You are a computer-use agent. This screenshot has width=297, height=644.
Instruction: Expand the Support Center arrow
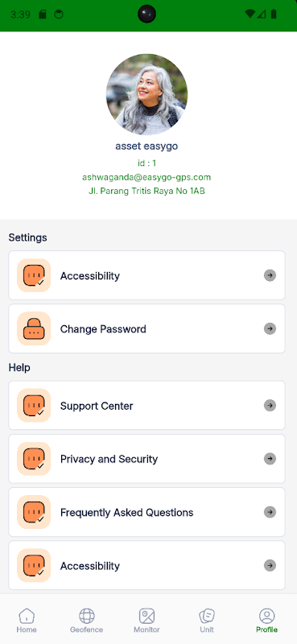[x=270, y=406]
